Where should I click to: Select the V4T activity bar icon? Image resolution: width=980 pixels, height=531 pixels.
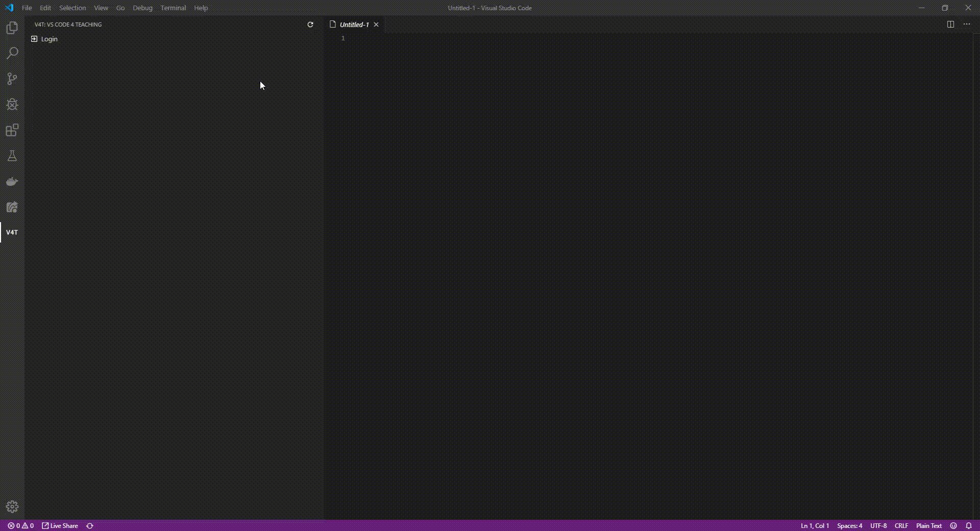(x=12, y=232)
